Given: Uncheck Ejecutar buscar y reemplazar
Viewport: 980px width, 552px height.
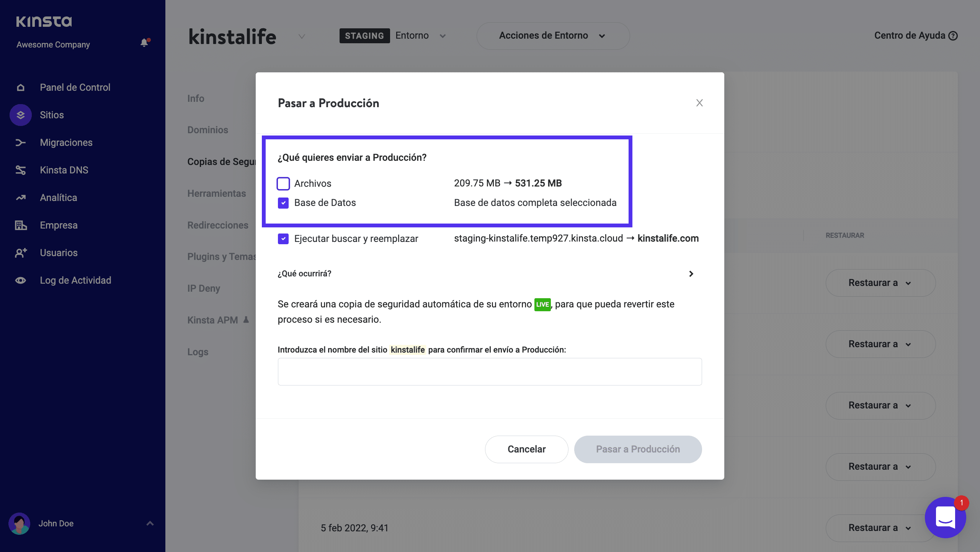Looking at the screenshot, I should [x=283, y=239].
